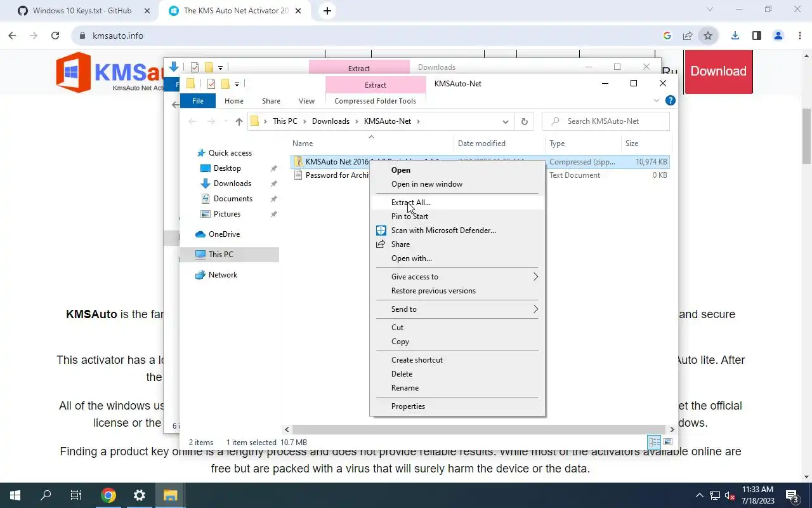Expand the ribbon with chevron arrow
Viewport: 812px width, 508px height.
[657, 100]
